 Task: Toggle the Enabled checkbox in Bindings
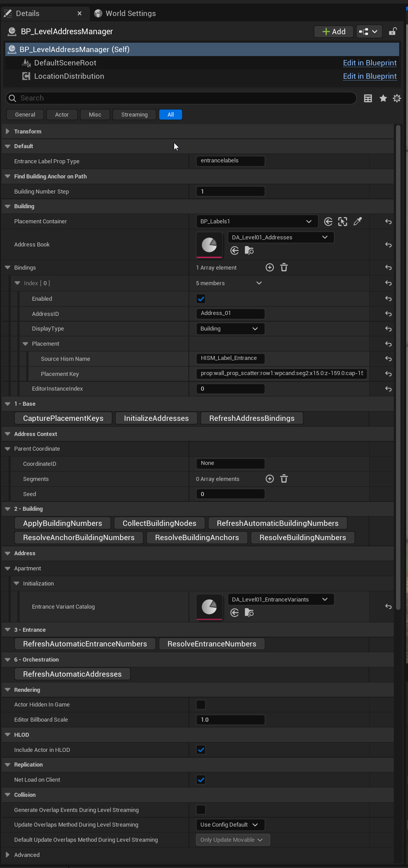[x=201, y=299]
